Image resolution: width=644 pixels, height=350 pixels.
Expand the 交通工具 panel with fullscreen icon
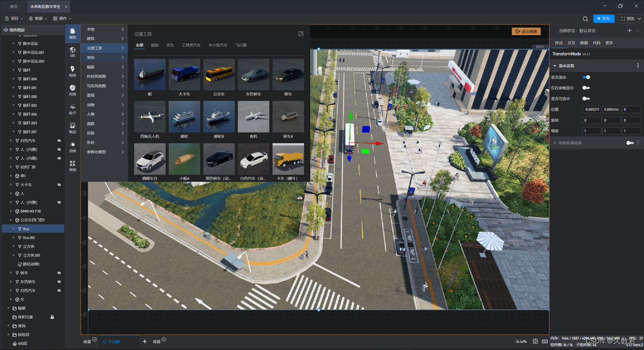(x=301, y=34)
